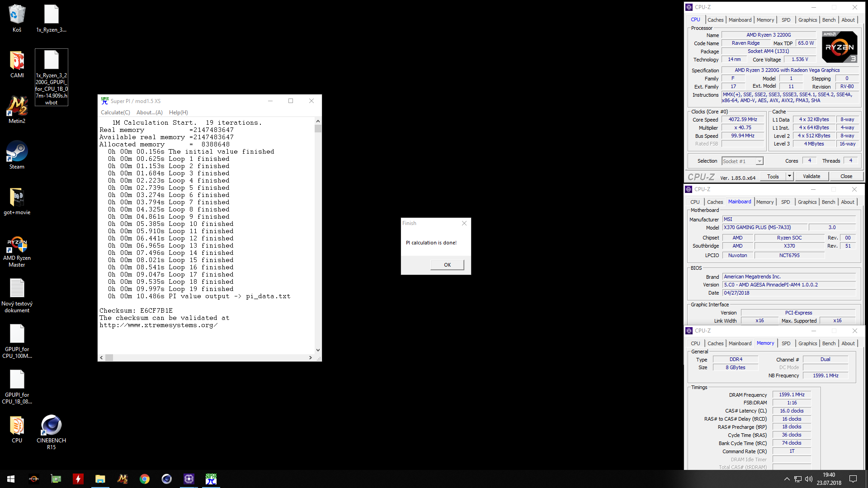Select the SPD tab in the top CPU-Z window
The image size is (868, 488).
tap(786, 20)
